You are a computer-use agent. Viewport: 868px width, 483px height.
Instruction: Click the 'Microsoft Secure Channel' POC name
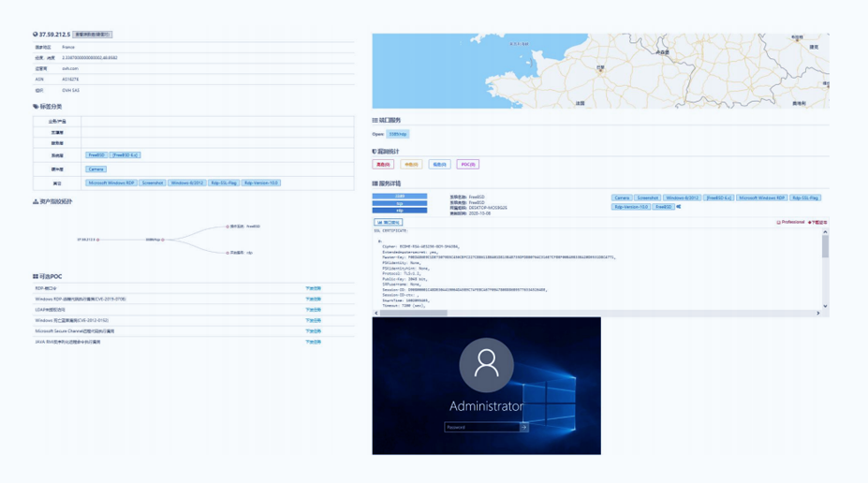point(75,330)
